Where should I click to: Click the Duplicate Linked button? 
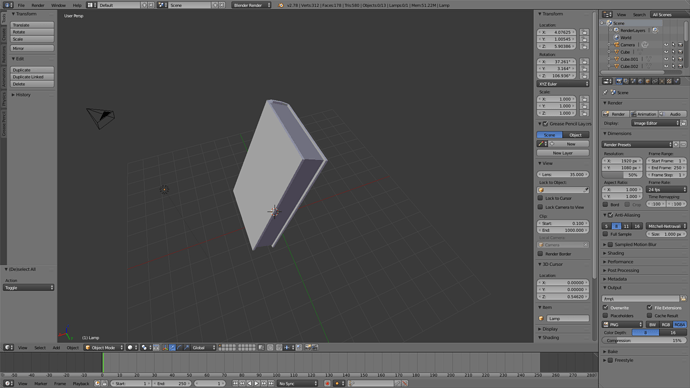[32, 77]
